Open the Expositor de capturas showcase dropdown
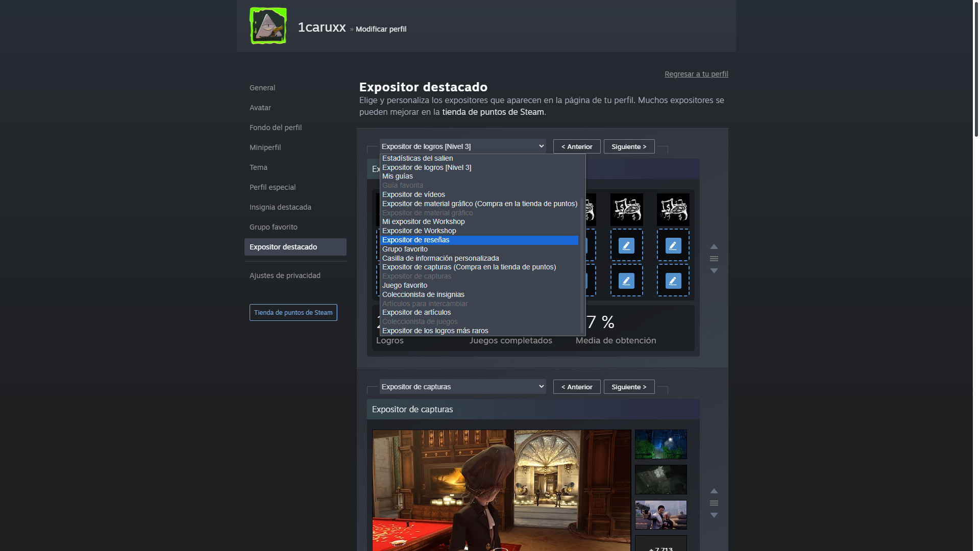The height and width of the screenshot is (551, 980). 462,387
